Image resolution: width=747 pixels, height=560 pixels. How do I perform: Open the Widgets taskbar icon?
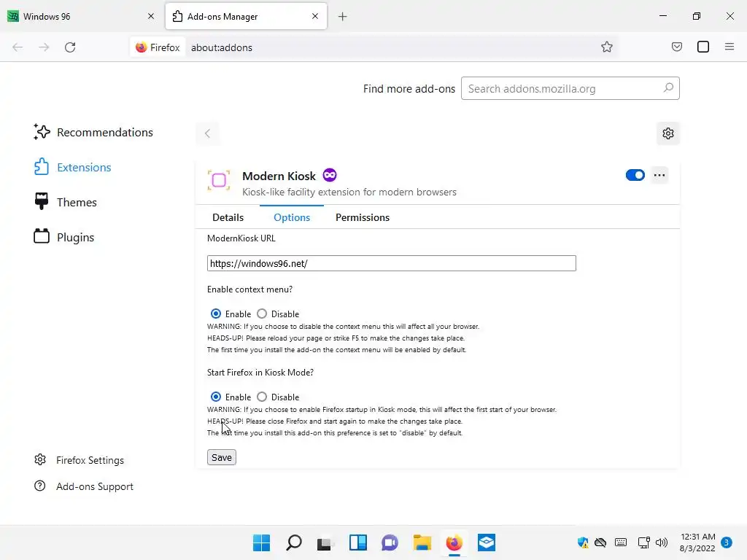pos(357,542)
